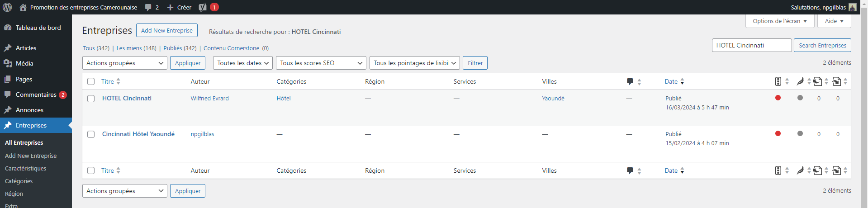The image size is (868, 208).
Task: Sort by Date in header
Action: 674,81
